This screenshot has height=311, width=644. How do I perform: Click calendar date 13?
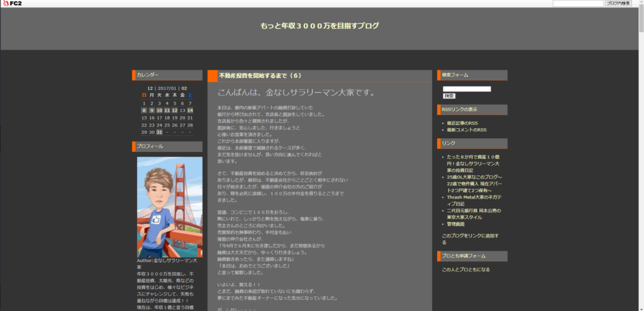[x=182, y=111]
